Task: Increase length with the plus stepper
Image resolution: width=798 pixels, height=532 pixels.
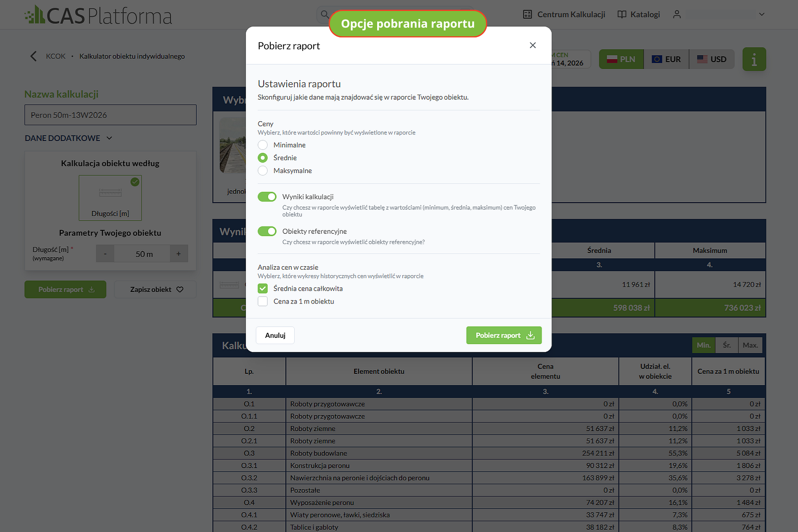Action: point(179,254)
